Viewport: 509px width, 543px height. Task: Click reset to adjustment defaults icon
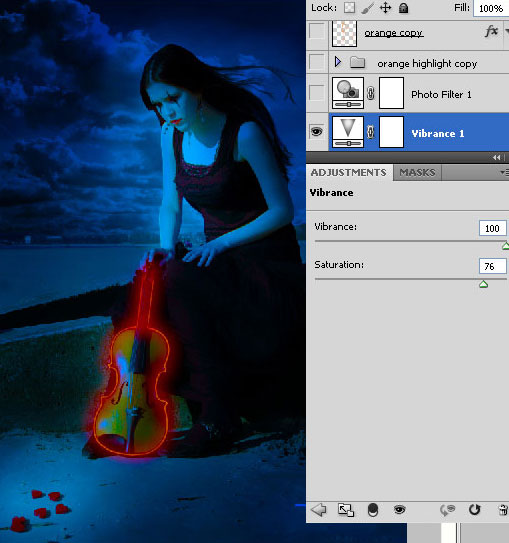(x=474, y=510)
